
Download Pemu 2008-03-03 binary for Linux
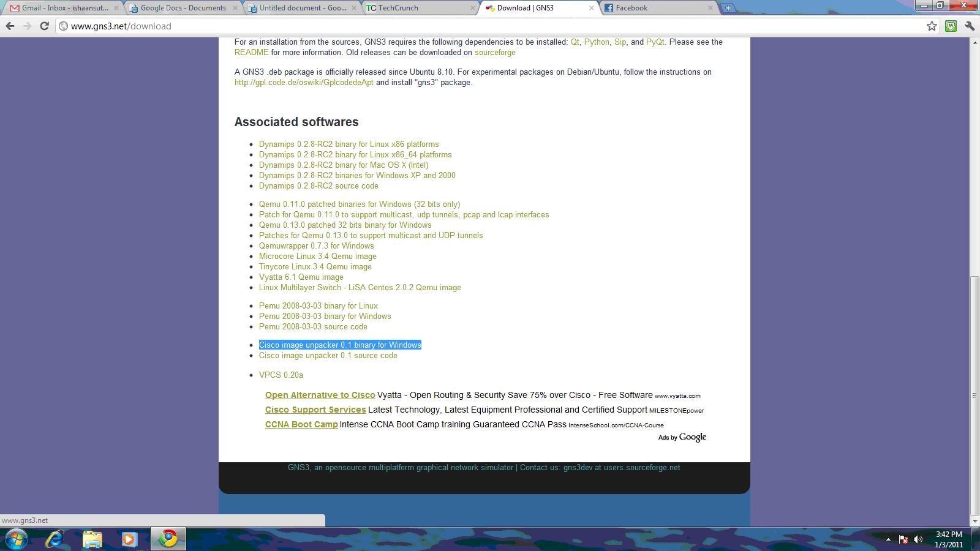coord(318,306)
